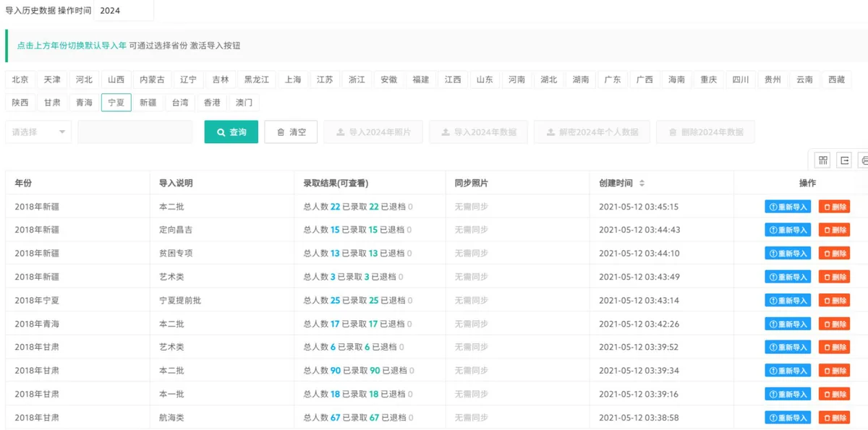
Task: Click the print icon at table edge
Action: tap(863, 160)
